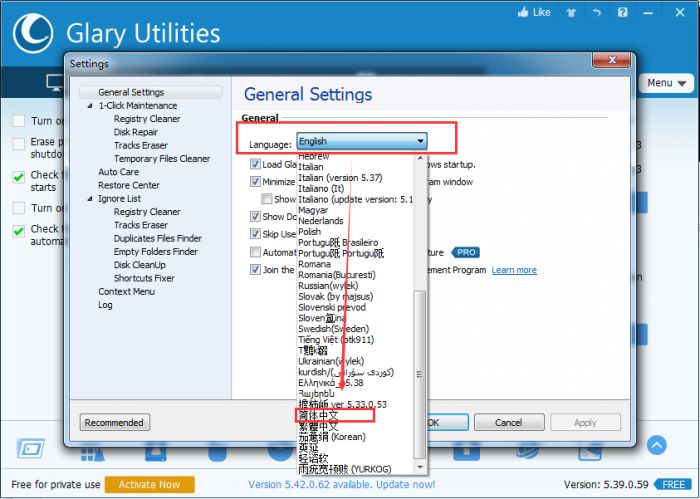
Task: Toggle the Minimize checkbox
Action: 255,182
